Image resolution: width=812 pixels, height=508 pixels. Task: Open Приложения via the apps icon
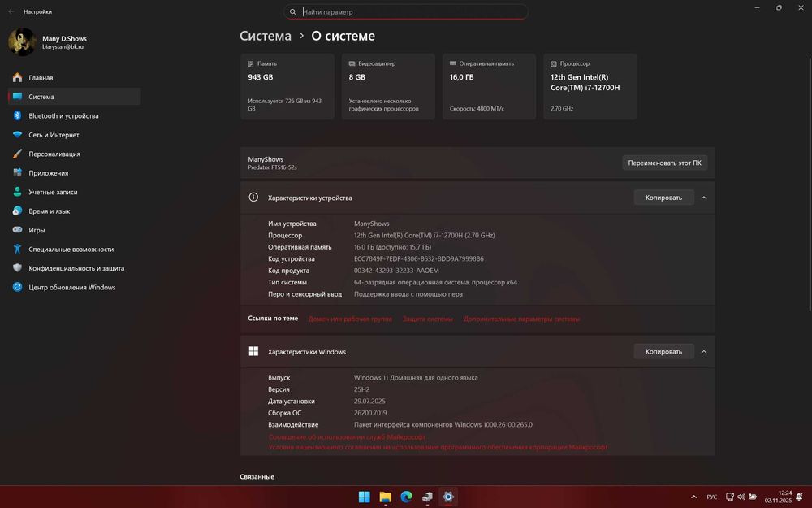click(x=17, y=172)
